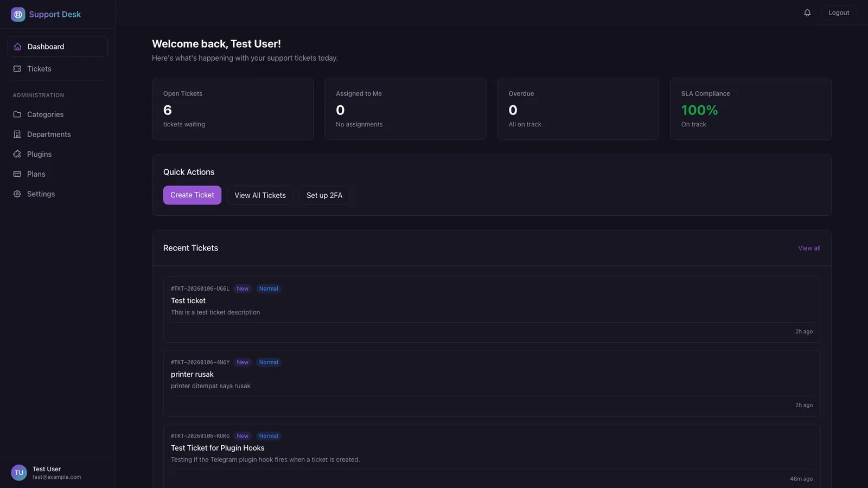Click the Settings gear icon
Image resolution: width=868 pixels, height=488 pixels.
17,194
